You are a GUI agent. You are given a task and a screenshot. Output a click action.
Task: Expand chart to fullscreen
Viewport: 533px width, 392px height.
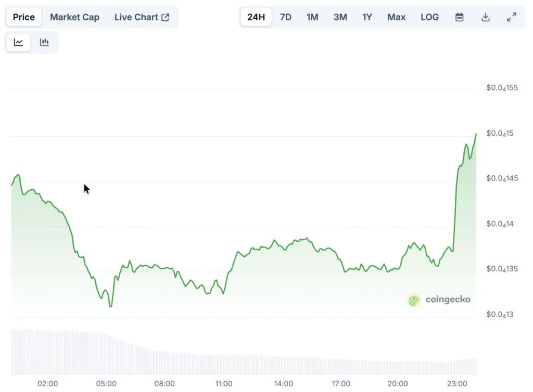pos(511,17)
